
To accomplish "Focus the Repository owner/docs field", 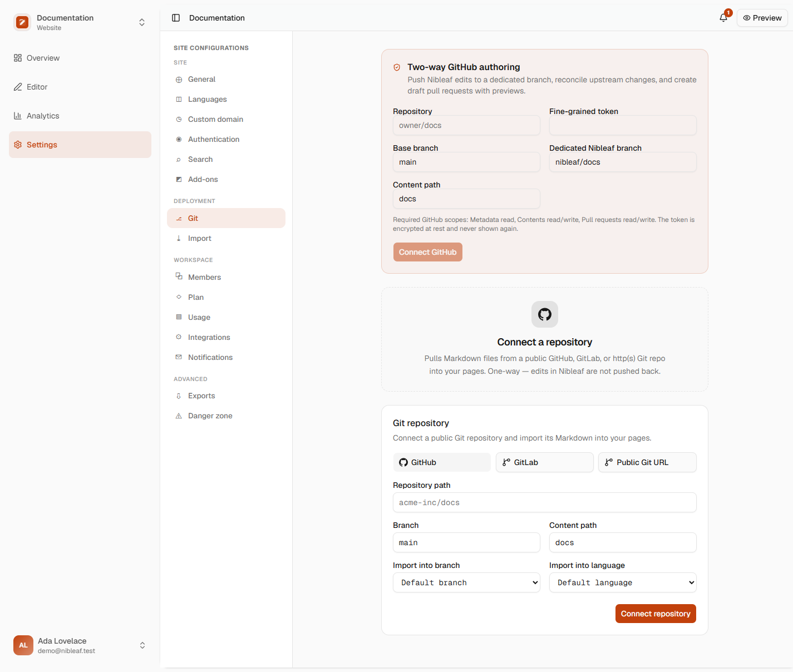I will coord(466,125).
